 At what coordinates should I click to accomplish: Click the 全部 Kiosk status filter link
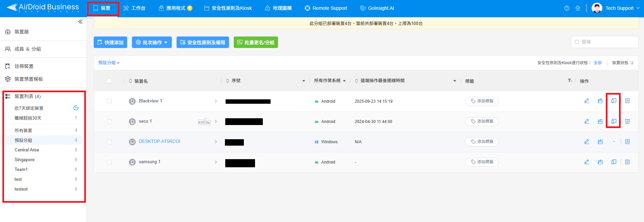598,63
